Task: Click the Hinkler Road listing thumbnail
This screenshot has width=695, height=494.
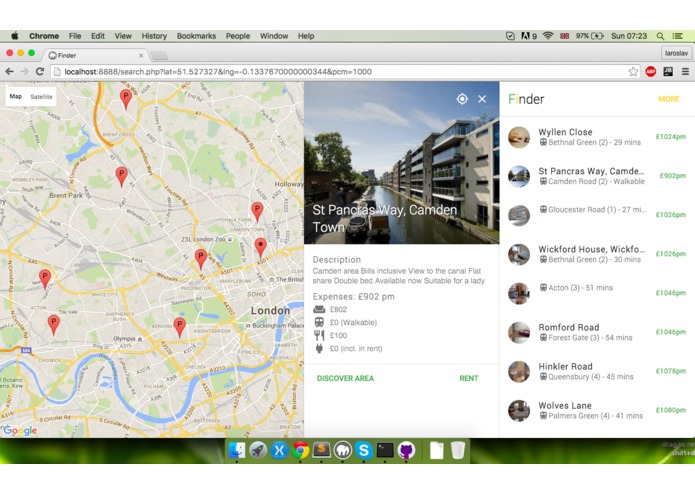Action: (x=519, y=371)
